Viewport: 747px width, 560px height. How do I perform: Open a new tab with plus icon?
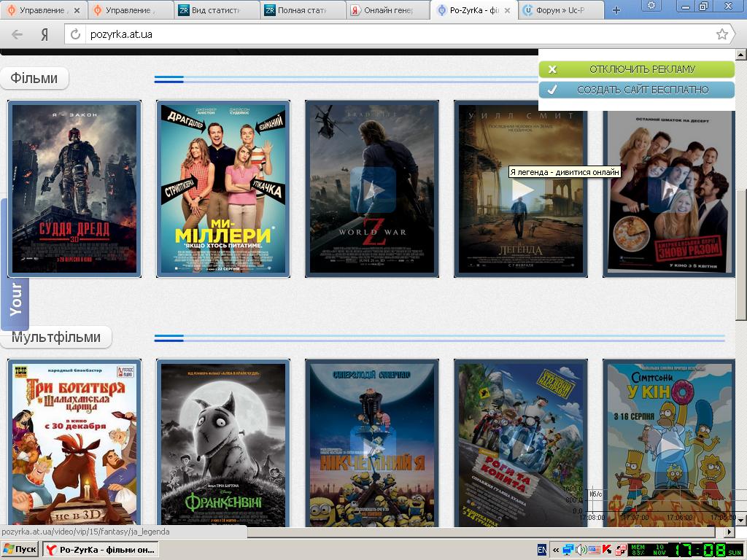tap(616, 10)
